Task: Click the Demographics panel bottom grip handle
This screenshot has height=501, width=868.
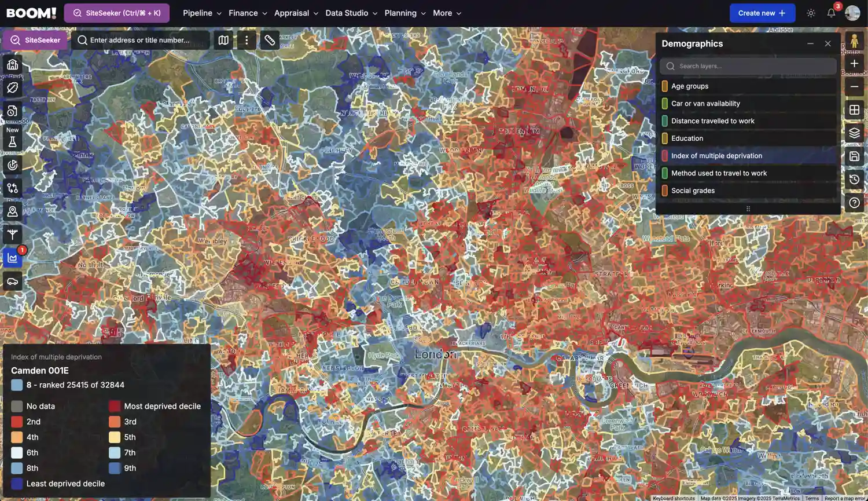Action: [748, 209]
